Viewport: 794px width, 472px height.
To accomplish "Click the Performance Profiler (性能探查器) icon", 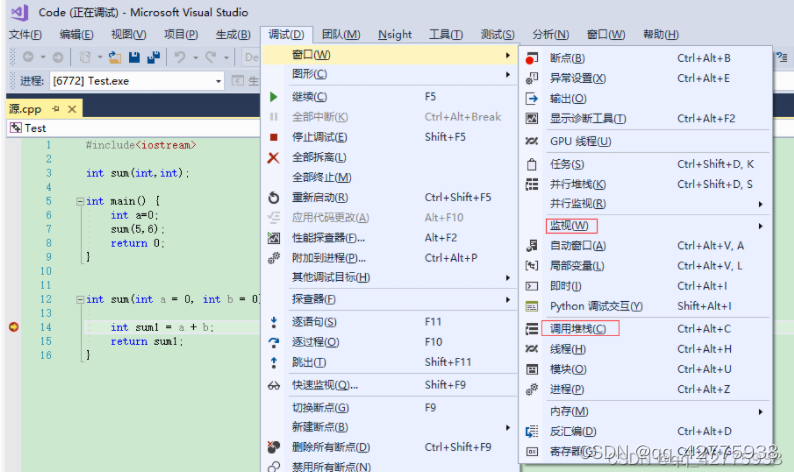I will click(x=273, y=238).
